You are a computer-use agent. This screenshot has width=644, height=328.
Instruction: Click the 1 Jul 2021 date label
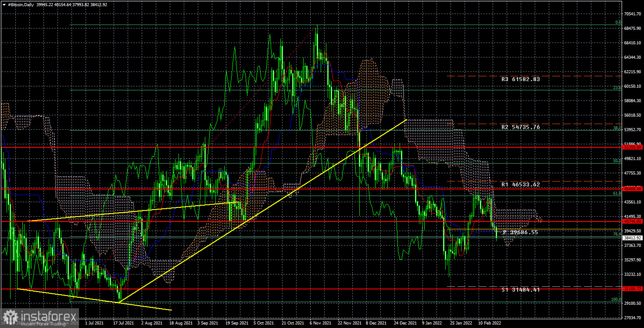tap(95, 323)
